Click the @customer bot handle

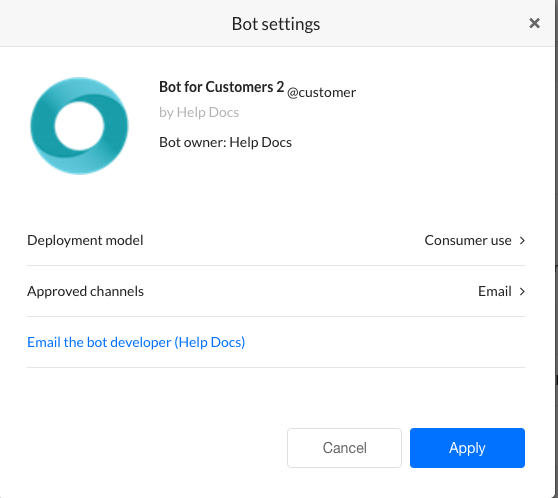click(321, 93)
